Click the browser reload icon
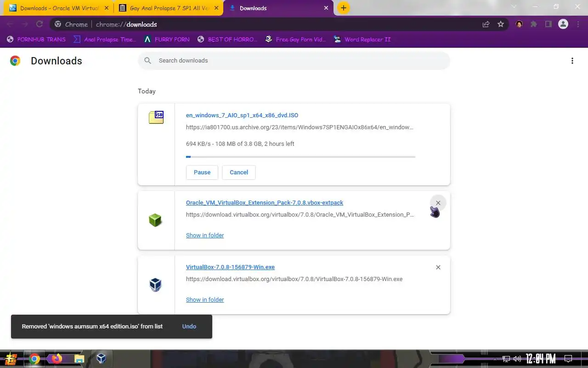 coord(40,24)
